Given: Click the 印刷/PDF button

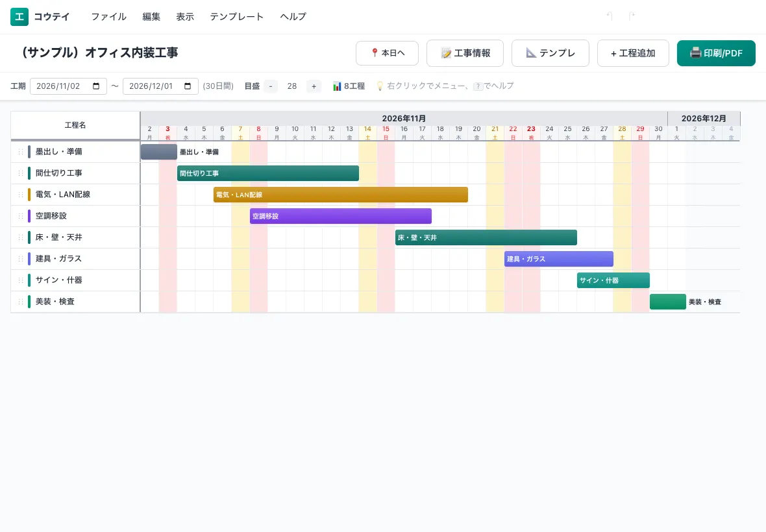Looking at the screenshot, I should (716, 53).
